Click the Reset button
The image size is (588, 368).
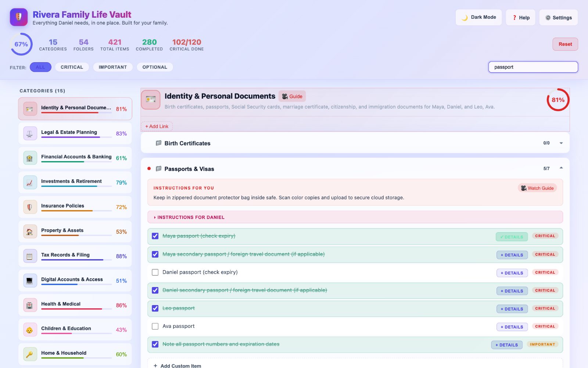pyautogui.click(x=565, y=44)
